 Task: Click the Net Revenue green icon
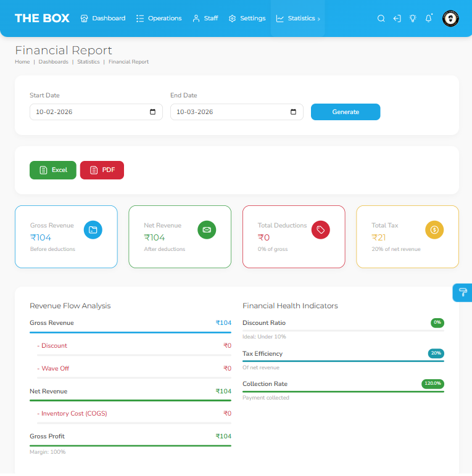(x=207, y=230)
